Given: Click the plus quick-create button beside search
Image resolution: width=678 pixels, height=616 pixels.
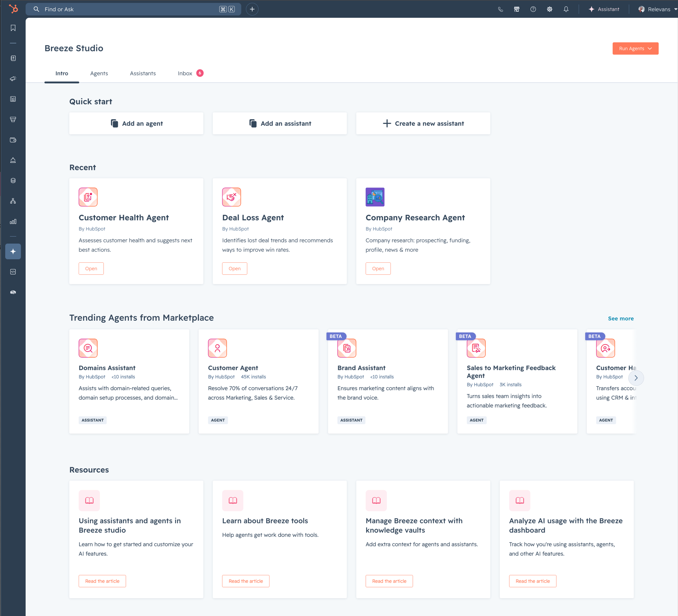Looking at the screenshot, I should 252,9.
